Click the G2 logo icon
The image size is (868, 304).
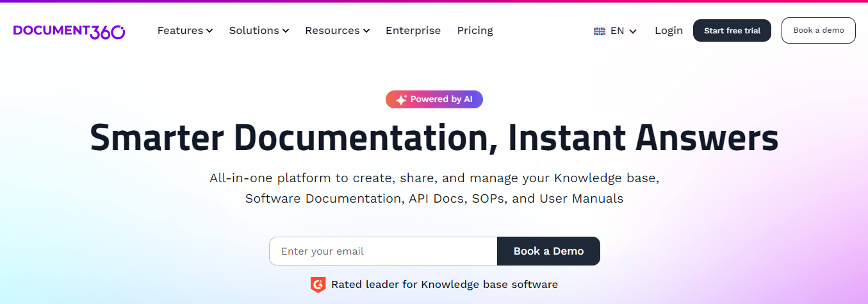(x=318, y=284)
